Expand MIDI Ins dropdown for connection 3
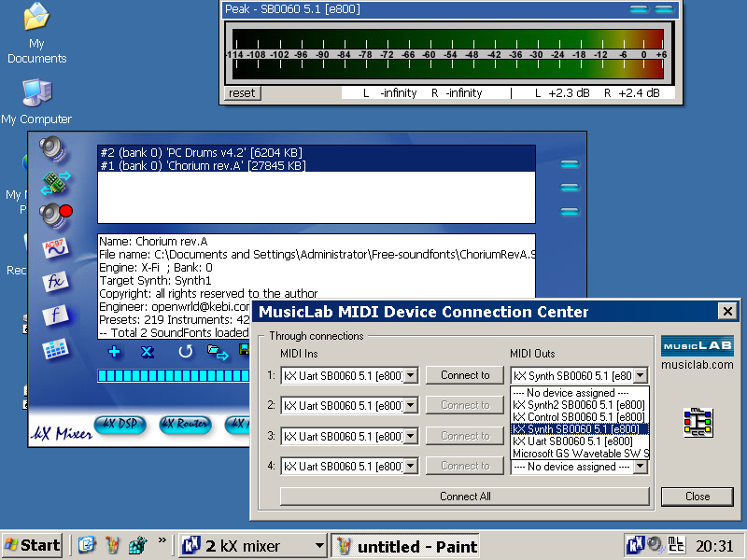Viewport: 747px width, 560px height. pos(411,436)
